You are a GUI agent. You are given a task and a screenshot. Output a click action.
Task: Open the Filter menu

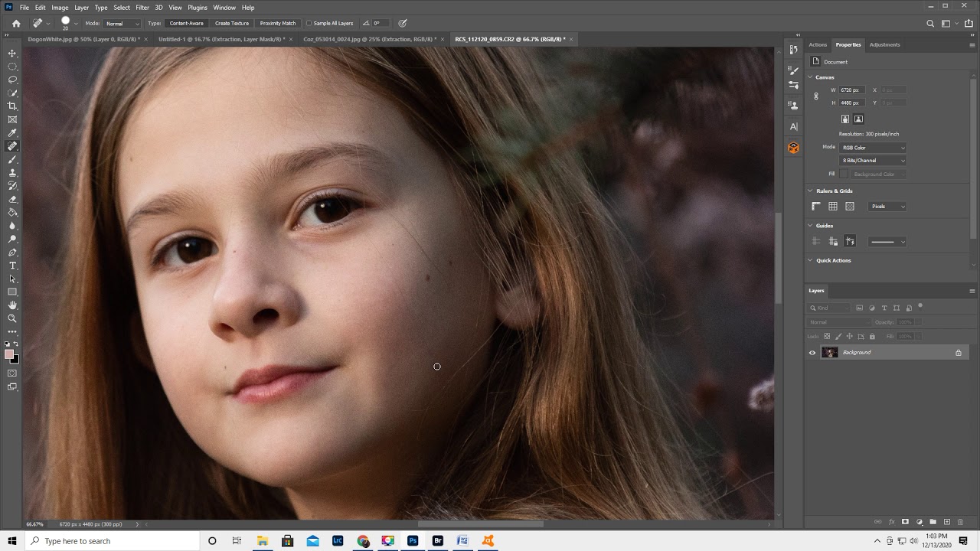coord(142,8)
